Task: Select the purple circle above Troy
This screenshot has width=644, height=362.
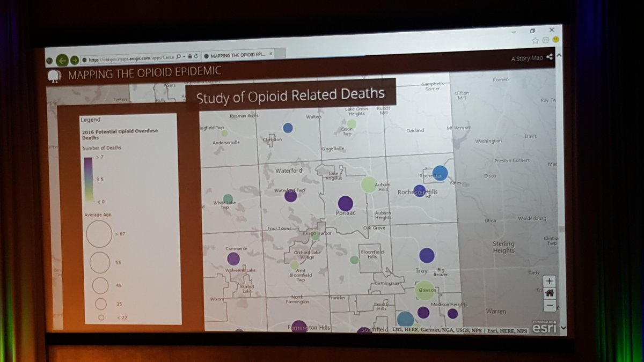Action: pos(427,255)
